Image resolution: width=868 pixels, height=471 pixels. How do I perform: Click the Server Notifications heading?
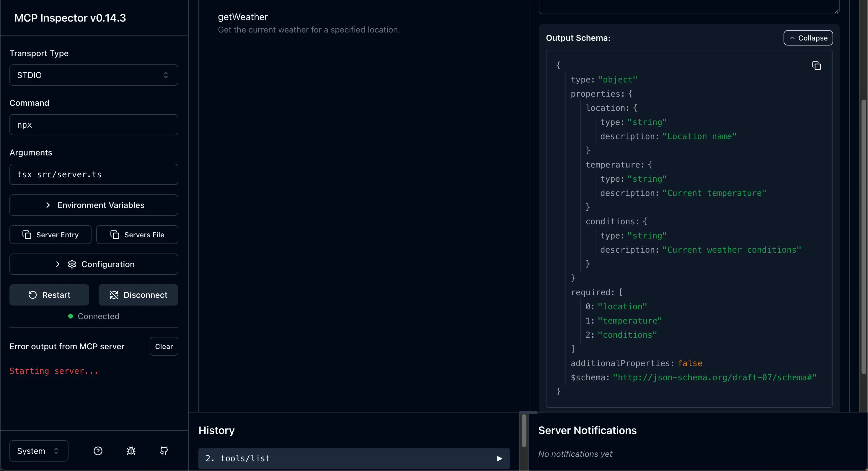pos(587,430)
